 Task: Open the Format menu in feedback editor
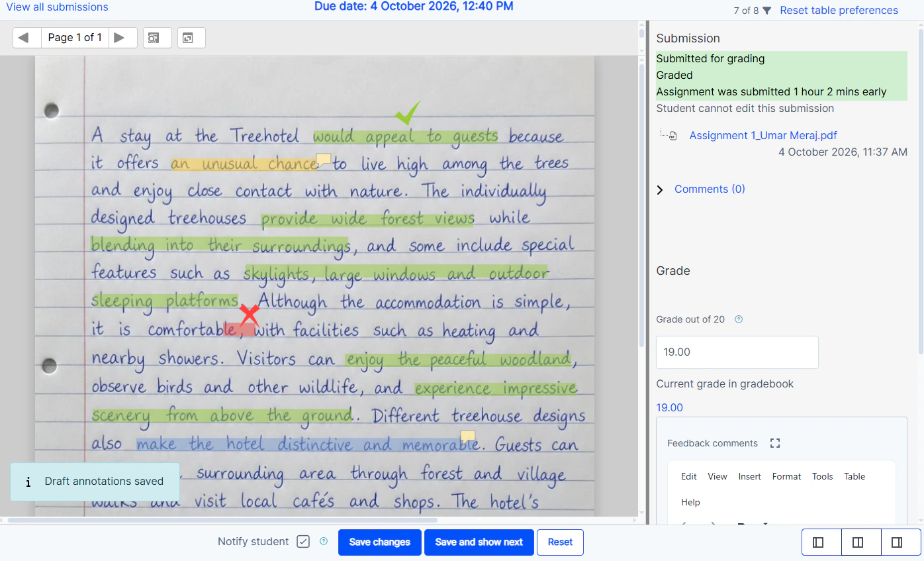coord(786,476)
